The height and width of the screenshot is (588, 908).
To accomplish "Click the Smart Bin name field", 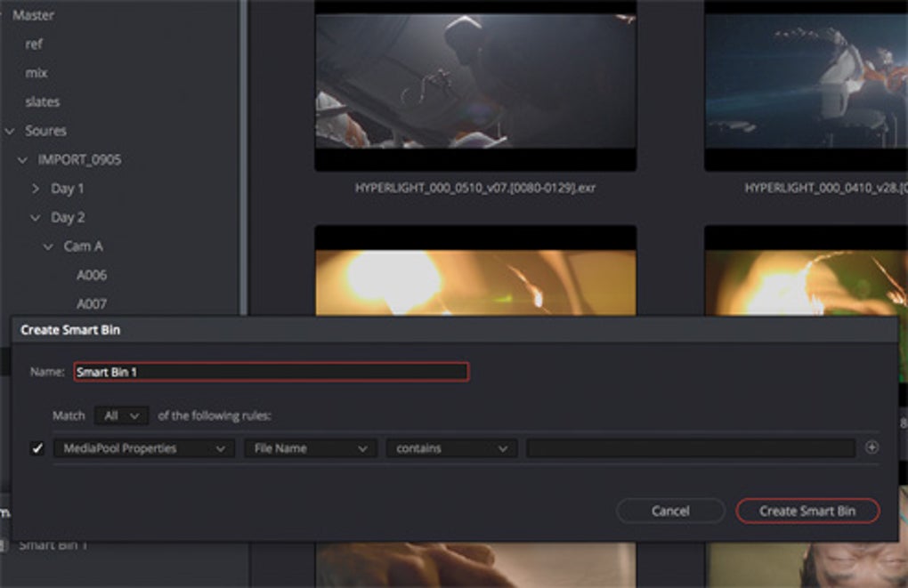I will point(272,372).
